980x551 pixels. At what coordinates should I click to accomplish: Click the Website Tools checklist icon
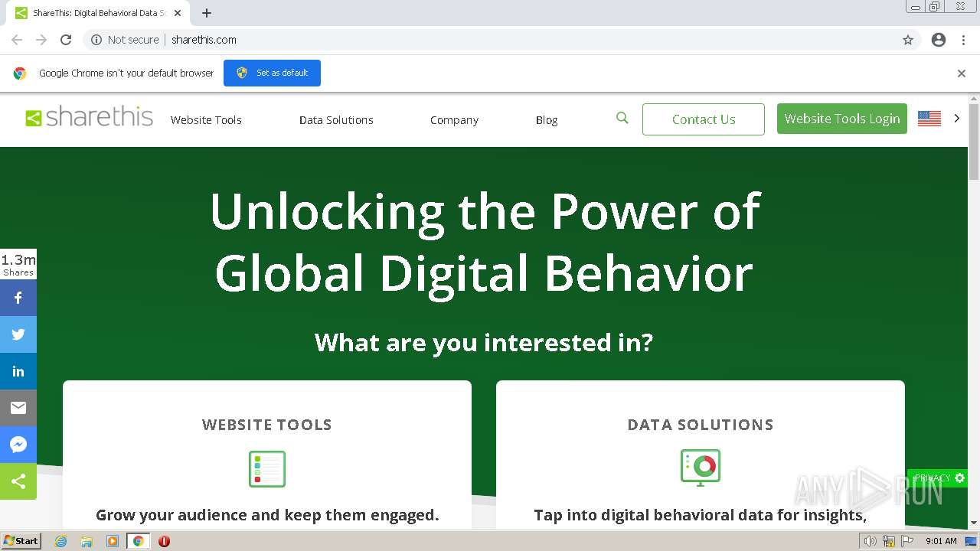tap(267, 469)
